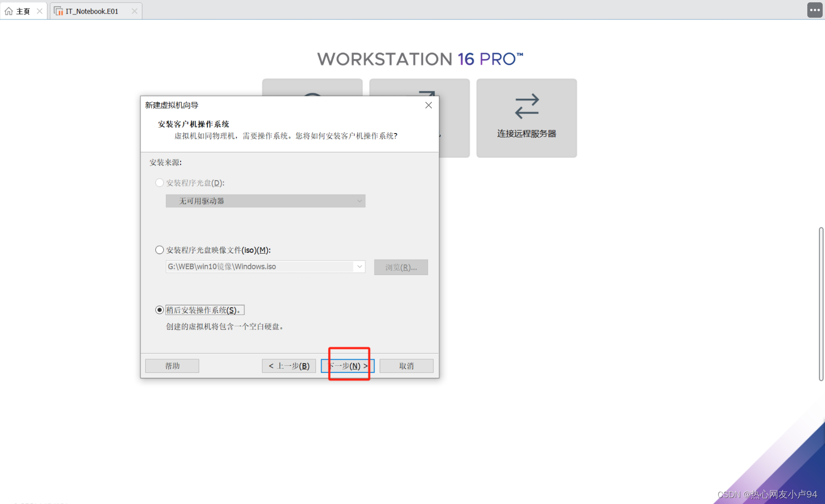The width and height of the screenshot is (825, 504).
Task: Select 稍后安装操作系统(S) radio option
Action: click(160, 310)
